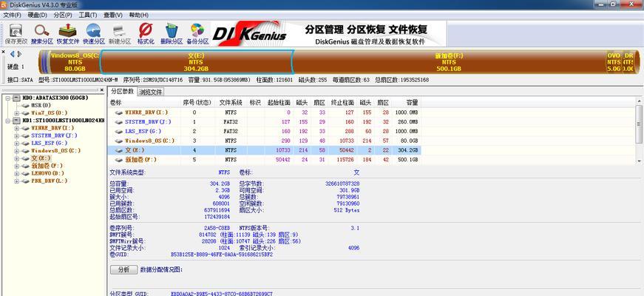The width and height of the screenshot is (644, 296).
Task: Select the OVO 5.0GB partition on disk bar
Action: 614,61
